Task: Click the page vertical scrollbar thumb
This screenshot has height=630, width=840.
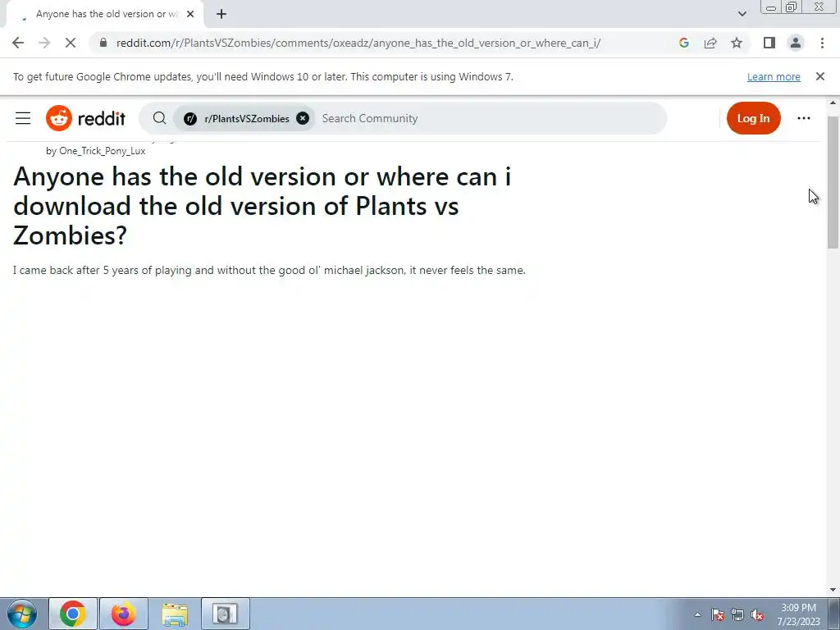Action: [833, 182]
